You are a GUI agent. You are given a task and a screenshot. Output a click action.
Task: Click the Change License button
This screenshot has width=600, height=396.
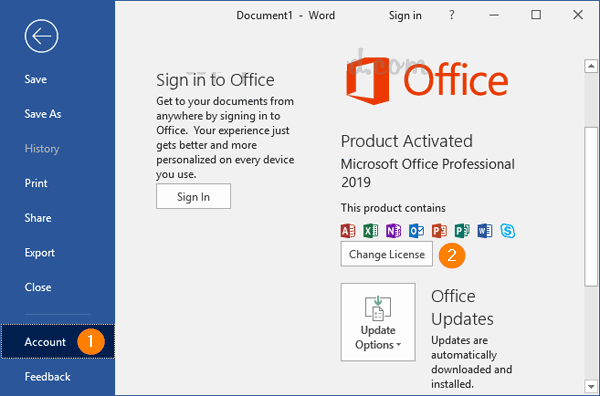(387, 254)
